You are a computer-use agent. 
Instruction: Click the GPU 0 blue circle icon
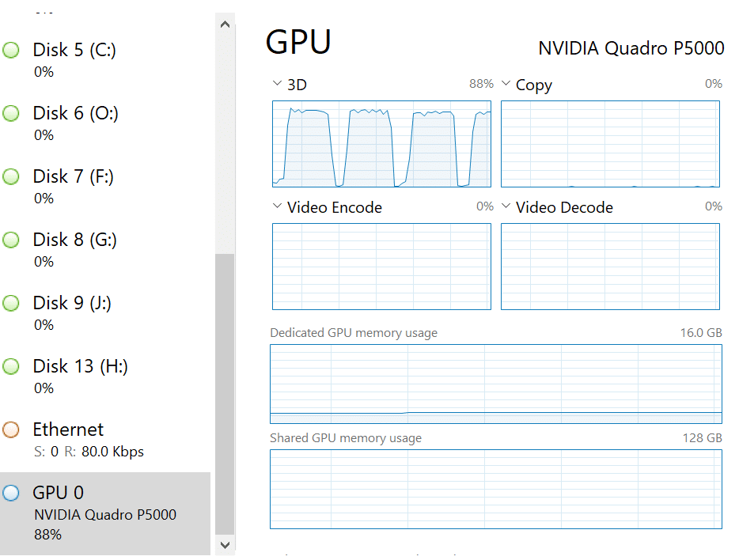click(x=11, y=493)
